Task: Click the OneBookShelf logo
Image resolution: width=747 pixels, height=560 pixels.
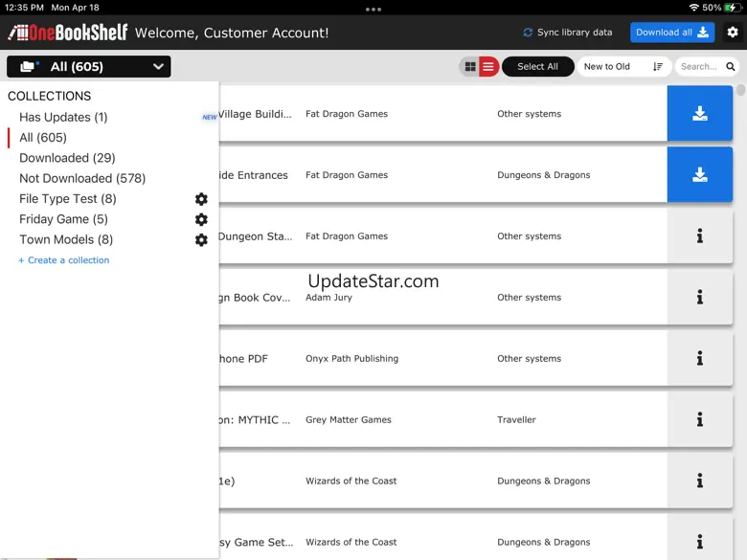Action: point(68,33)
